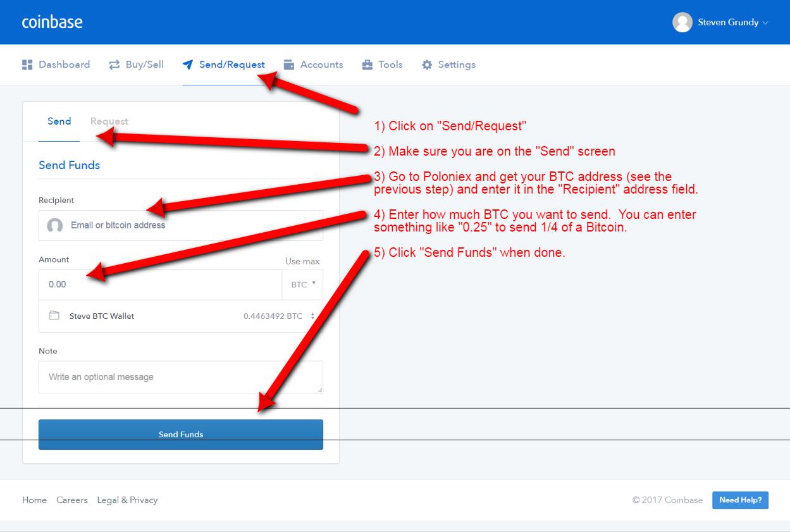Click the Send Funds button
The height and width of the screenshot is (532, 790).
coord(181,435)
